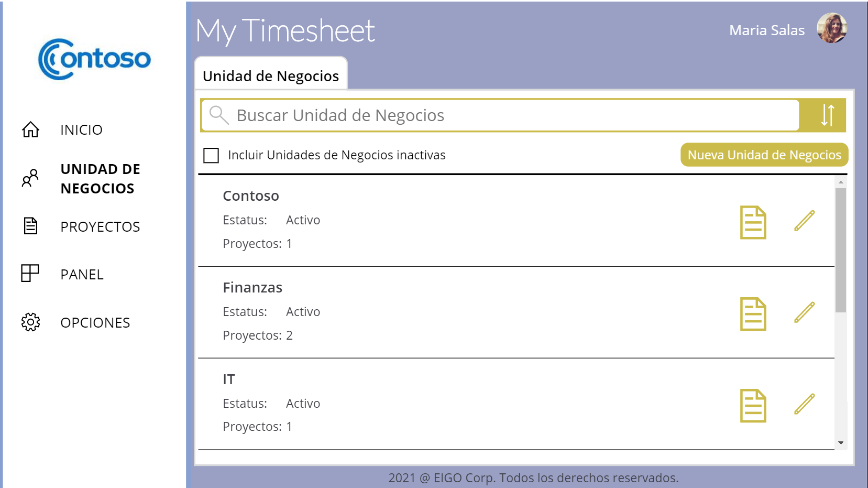Click the Contoso logo
The image size is (868, 488).
point(94,59)
